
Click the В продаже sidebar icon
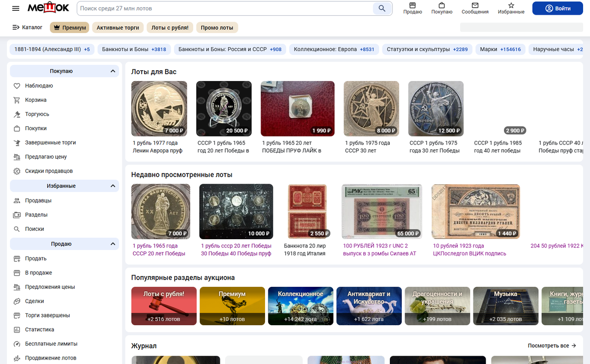(17, 273)
